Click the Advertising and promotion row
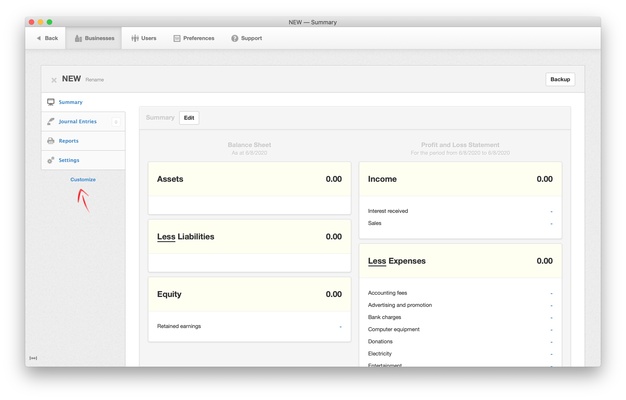Image resolution: width=626 pixels, height=400 pixels. click(x=460, y=305)
